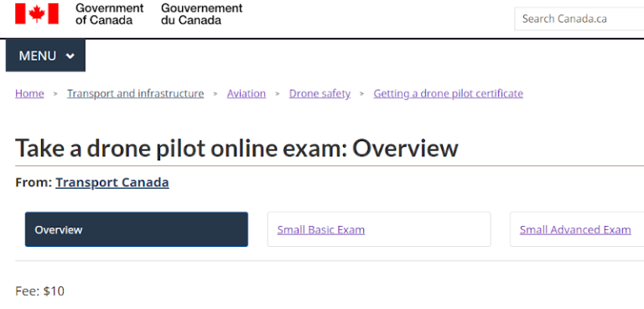Follow the Transport Canada link
Screen dimensions: 644x309
pyautogui.click(x=112, y=182)
